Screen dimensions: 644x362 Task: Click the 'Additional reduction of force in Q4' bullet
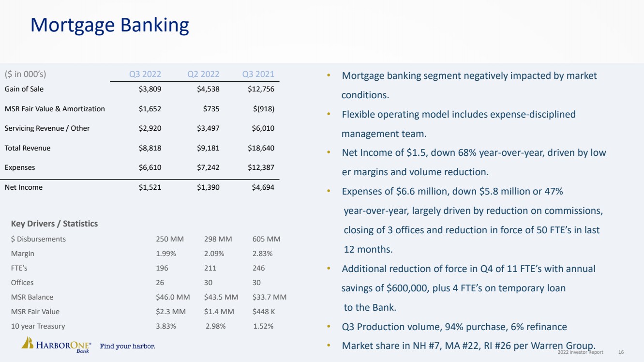click(x=468, y=288)
